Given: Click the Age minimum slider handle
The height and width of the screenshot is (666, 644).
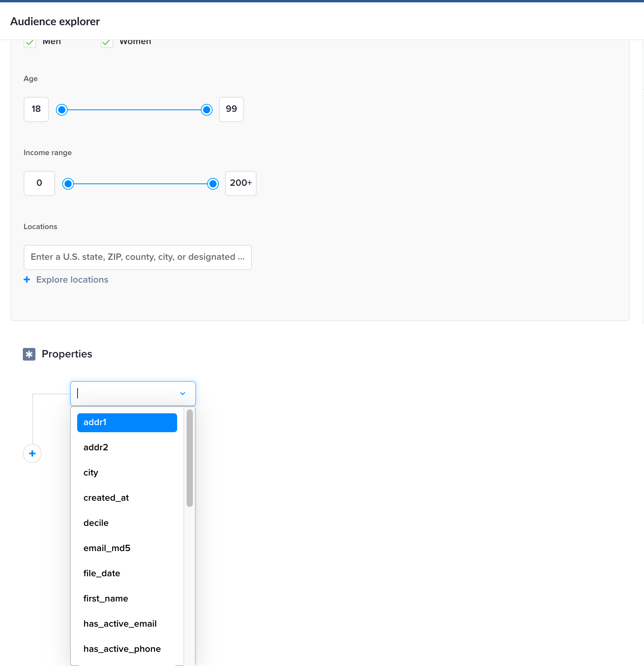Looking at the screenshot, I should (x=62, y=110).
